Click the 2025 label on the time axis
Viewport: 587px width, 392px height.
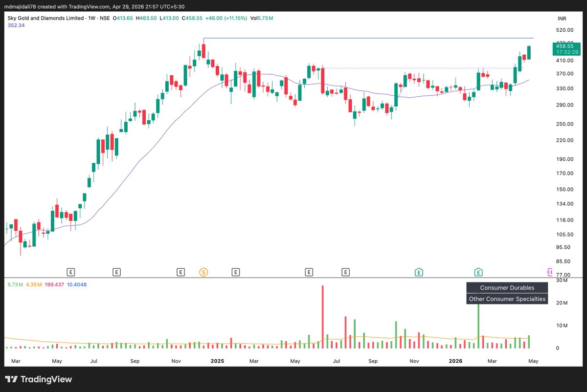(x=217, y=361)
